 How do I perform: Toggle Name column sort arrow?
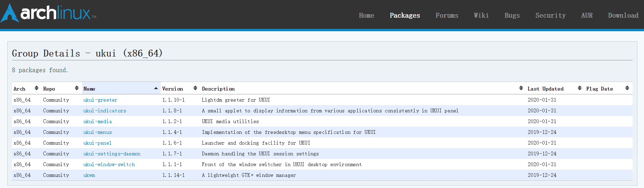point(156,88)
